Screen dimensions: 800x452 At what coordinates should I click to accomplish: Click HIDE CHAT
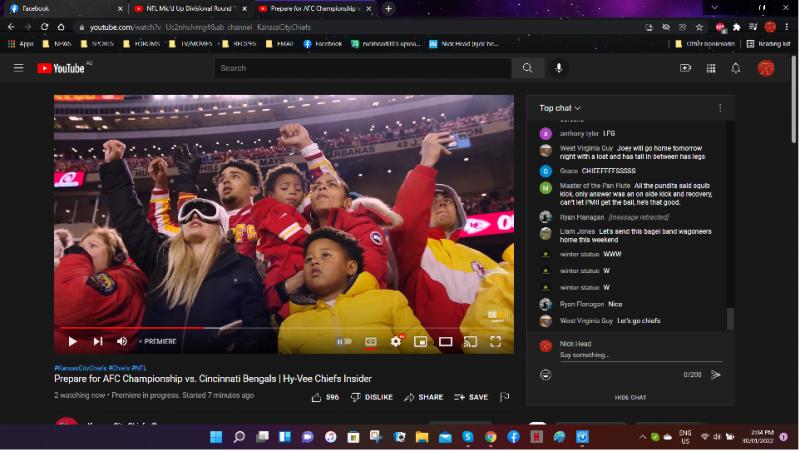click(631, 397)
